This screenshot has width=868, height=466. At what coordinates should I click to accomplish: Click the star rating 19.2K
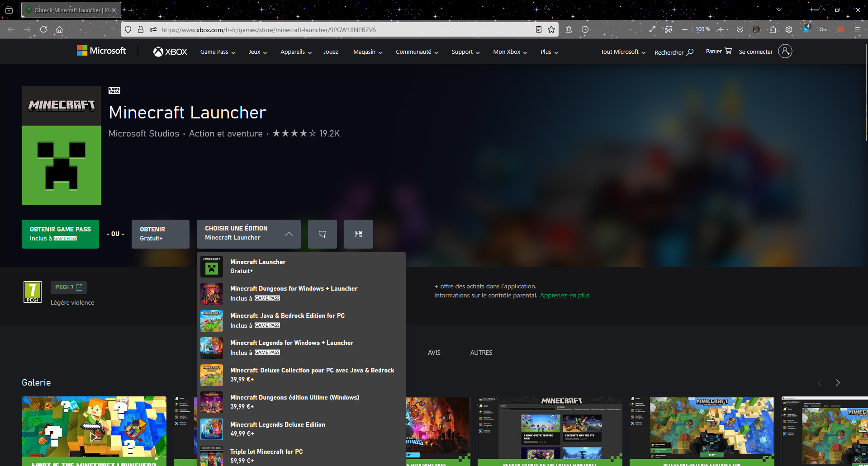coord(306,133)
